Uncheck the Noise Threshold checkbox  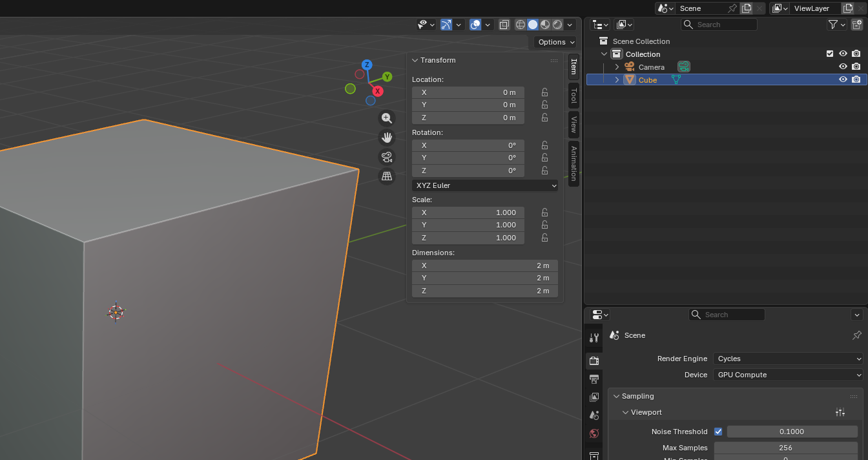718,432
